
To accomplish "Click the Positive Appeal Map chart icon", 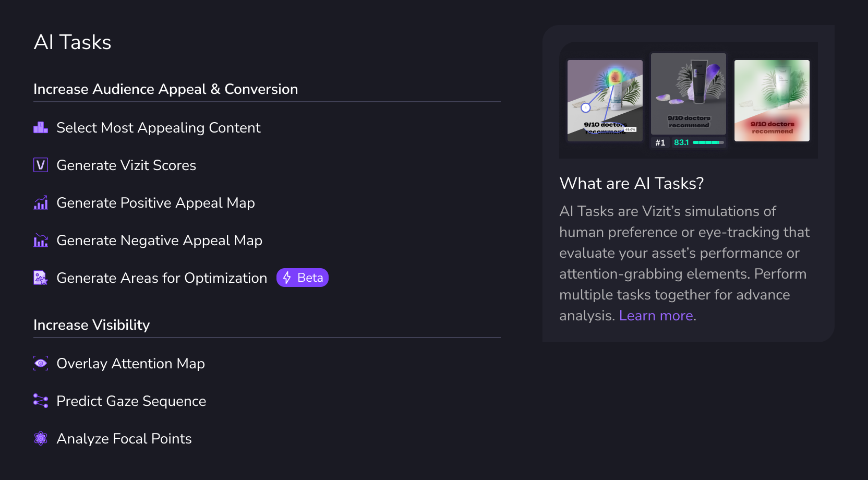I will (41, 203).
